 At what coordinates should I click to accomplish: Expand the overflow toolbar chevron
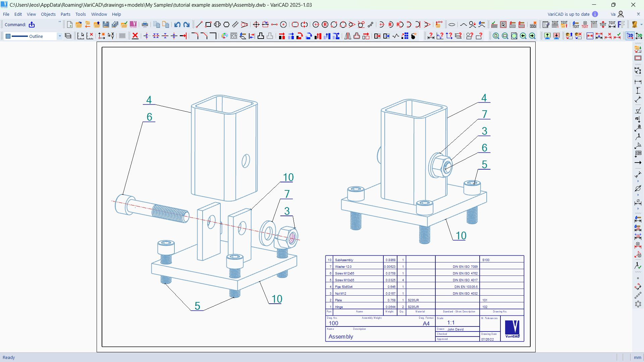coord(60,22)
